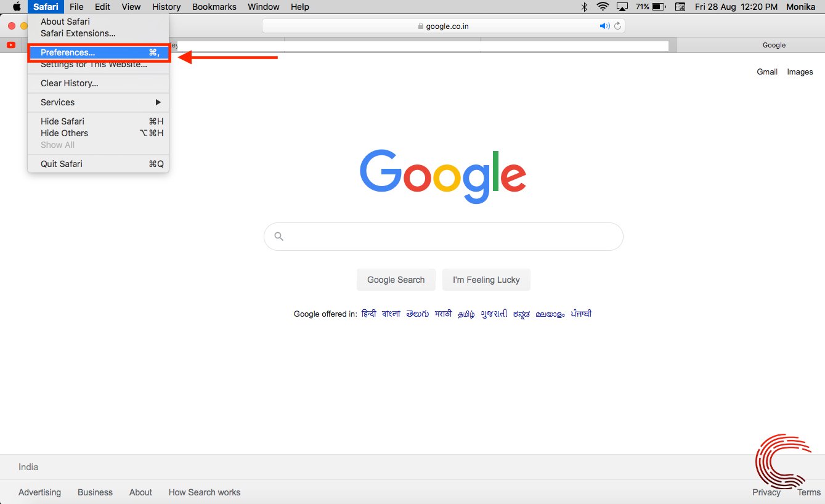
Task: Minimize the Safari window with yellow button
Action: tap(24, 26)
